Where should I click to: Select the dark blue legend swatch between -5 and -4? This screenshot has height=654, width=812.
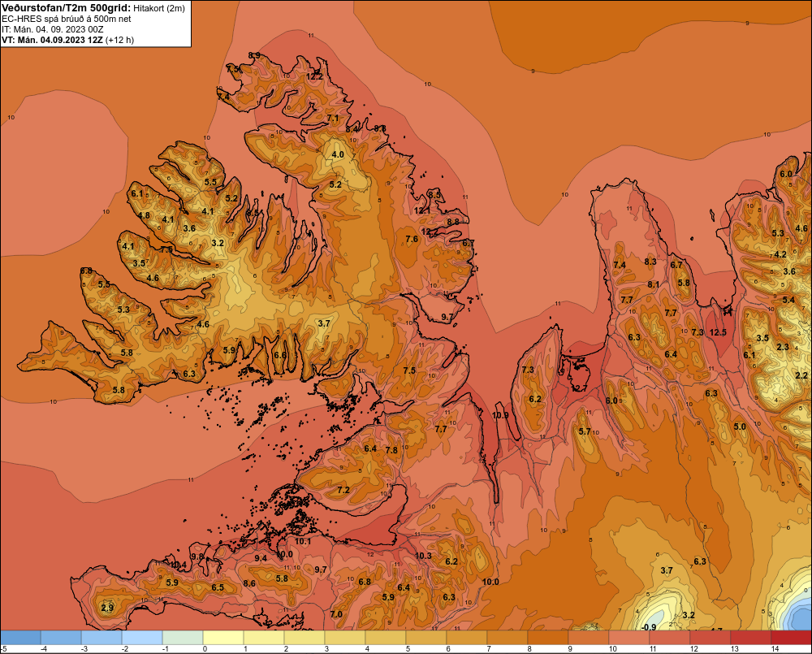[x=21, y=638]
